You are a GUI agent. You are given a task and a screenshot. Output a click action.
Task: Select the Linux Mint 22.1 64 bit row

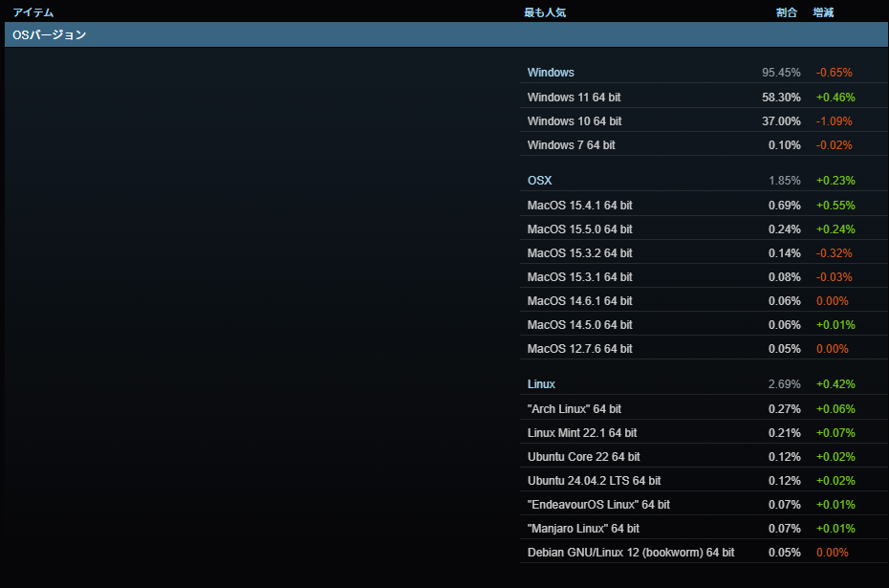(x=704, y=433)
